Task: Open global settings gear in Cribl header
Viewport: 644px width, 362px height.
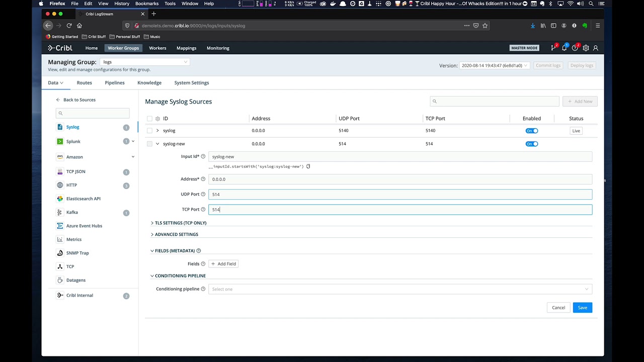Action: click(x=586, y=48)
